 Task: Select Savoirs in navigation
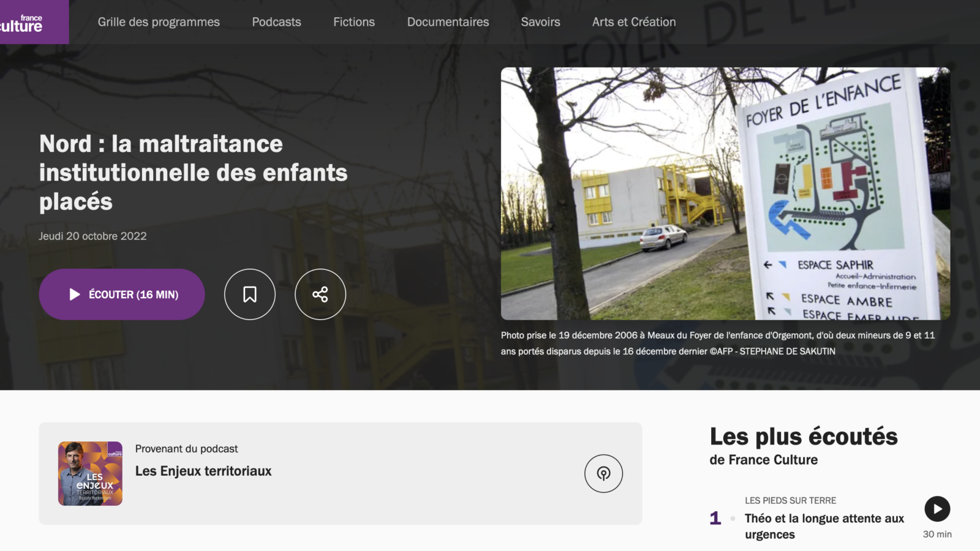[540, 22]
